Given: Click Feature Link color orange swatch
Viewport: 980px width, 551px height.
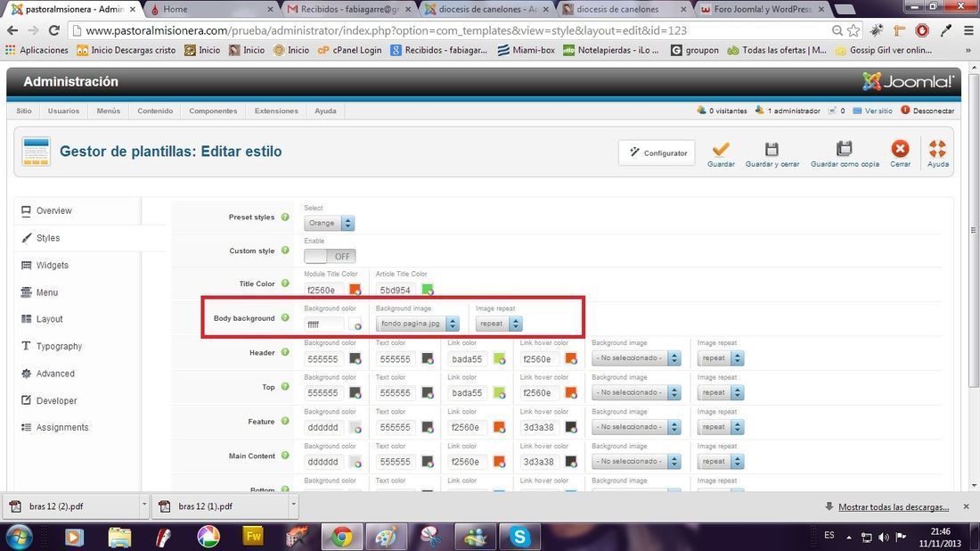Looking at the screenshot, I should (x=499, y=427).
